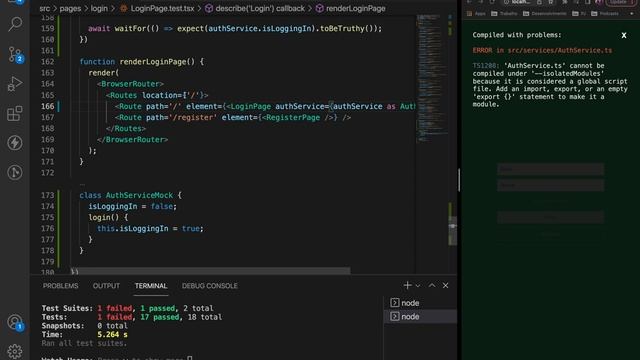This screenshot has width=640, height=360.
Task: Switch to the OUTPUT tab
Action: 106,286
